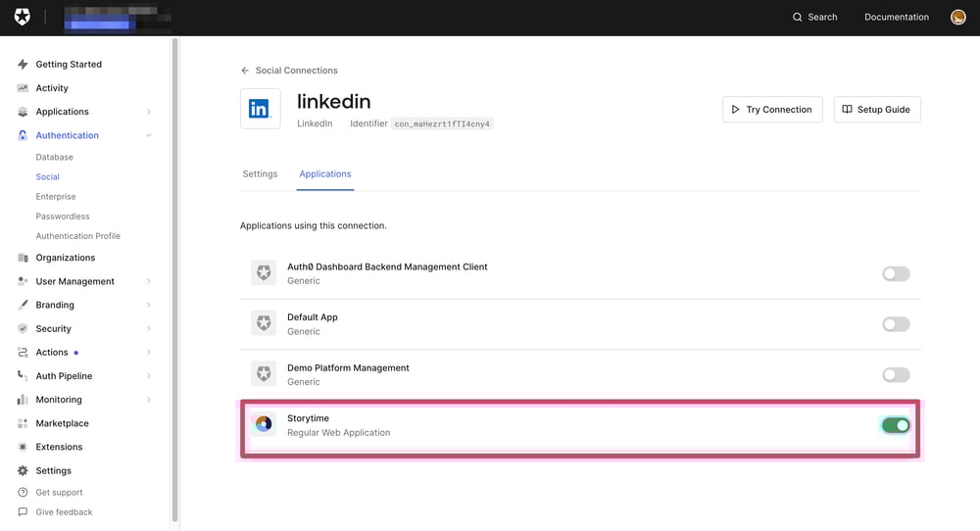
Task: Open the Setup Guide button
Action: [877, 110]
